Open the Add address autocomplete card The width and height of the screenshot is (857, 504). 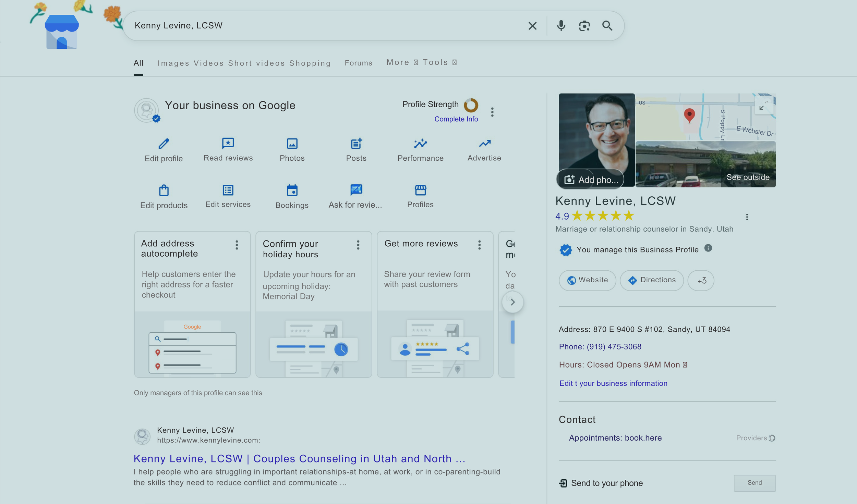click(192, 304)
